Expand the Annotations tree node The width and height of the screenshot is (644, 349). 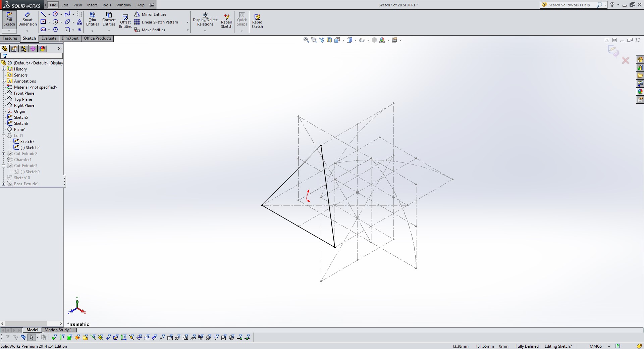4,81
